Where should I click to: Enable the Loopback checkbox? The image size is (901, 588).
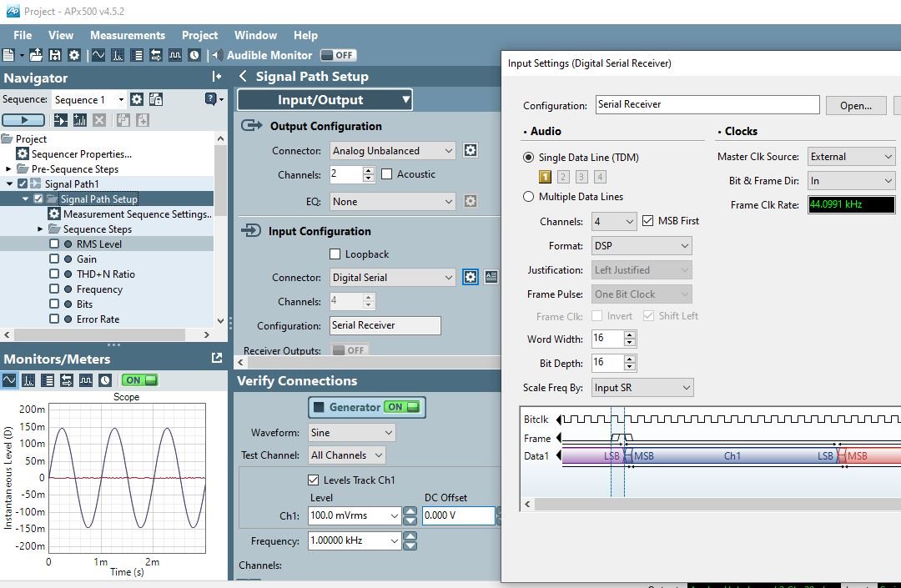pyautogui.click(x=335, y=254)
